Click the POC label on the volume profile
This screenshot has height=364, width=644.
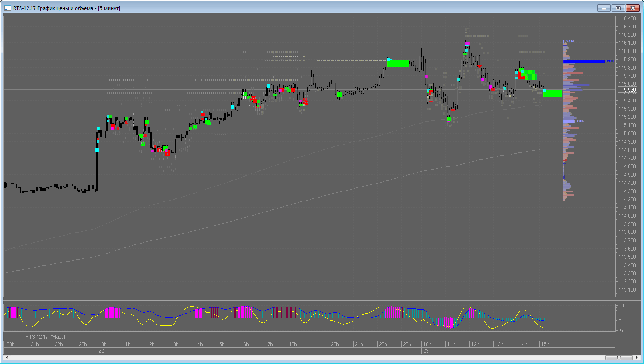click(x=611, y=61)
